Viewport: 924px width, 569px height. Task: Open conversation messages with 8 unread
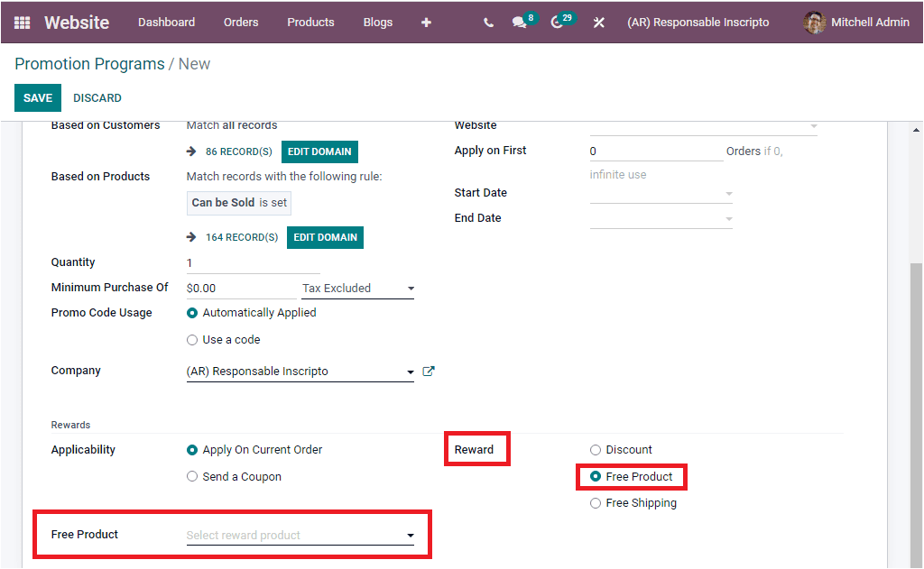[x=521, y=23]
